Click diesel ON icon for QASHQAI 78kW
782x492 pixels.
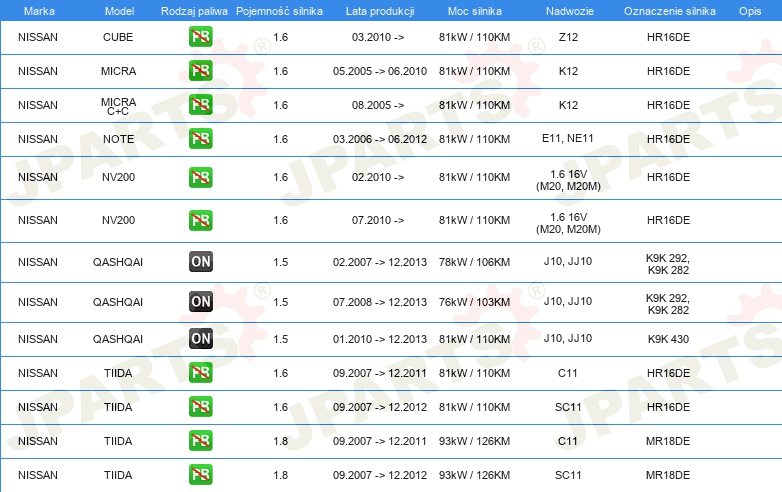(x=200, y=262)
